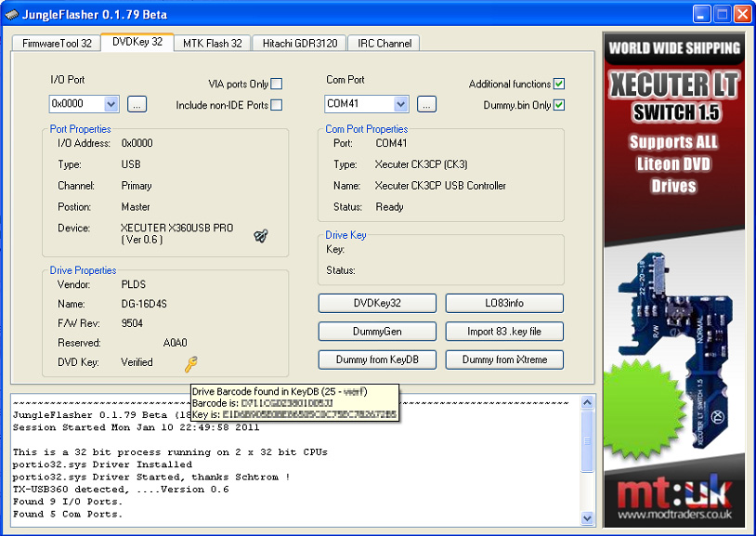Click the Dummy from KeyDB button

point(377,360)
